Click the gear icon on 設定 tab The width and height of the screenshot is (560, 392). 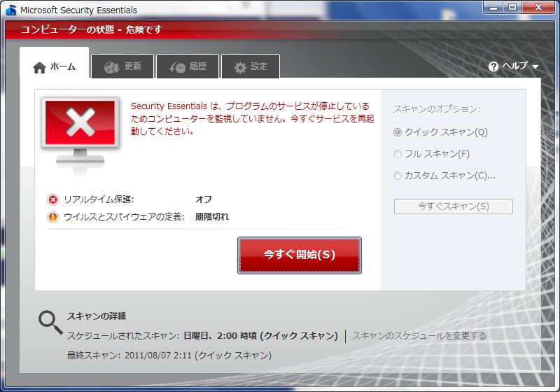click(x=240, y=67)
